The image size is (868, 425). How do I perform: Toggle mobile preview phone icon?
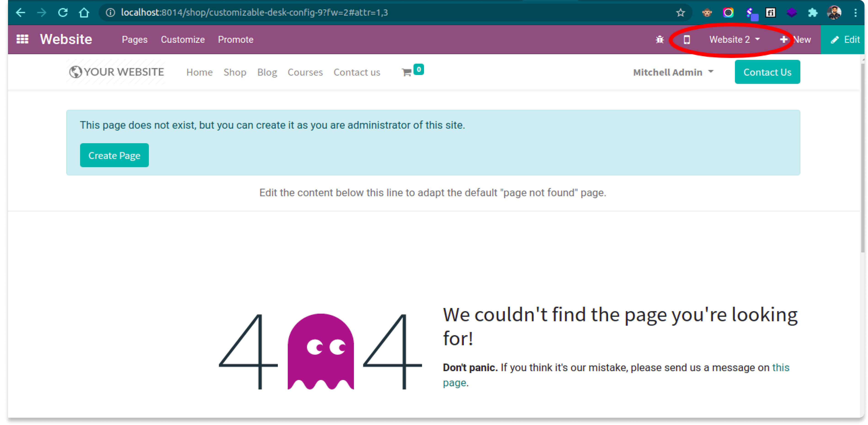pyautogui.click(x=687, y=40)
